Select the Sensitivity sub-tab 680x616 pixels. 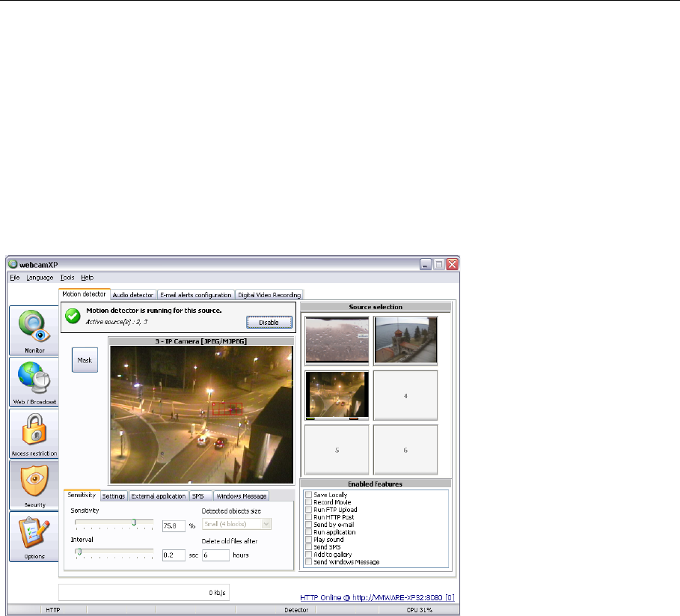pyautogui.click(x=82, y=495)
